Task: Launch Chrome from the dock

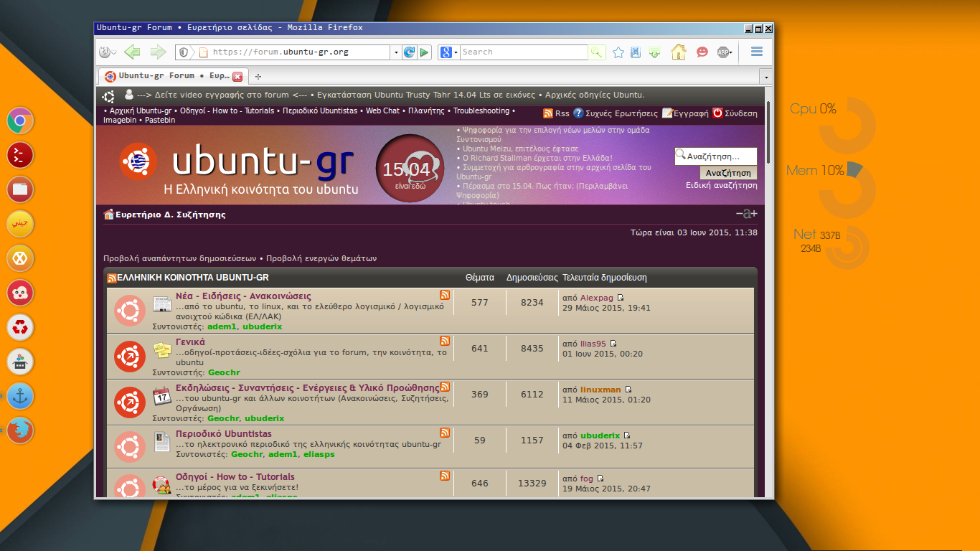Action: [20, 121]
